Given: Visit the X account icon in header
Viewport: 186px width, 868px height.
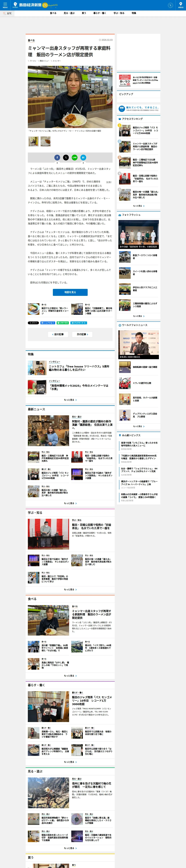Looking at the screenshot, I should 170,5.
